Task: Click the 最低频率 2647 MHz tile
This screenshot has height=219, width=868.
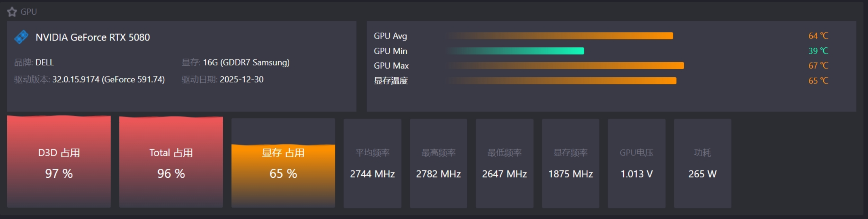Action: [504, 163]
